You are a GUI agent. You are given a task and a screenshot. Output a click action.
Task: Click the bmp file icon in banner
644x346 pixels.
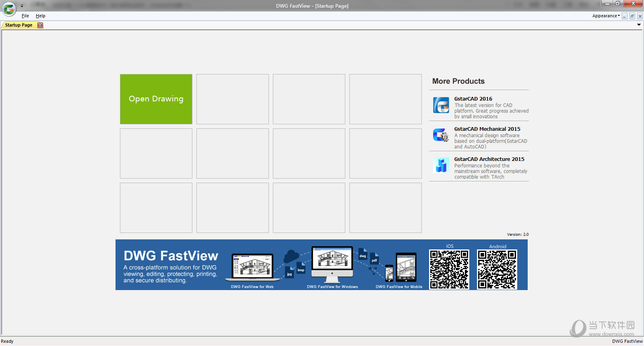point(301,268)
